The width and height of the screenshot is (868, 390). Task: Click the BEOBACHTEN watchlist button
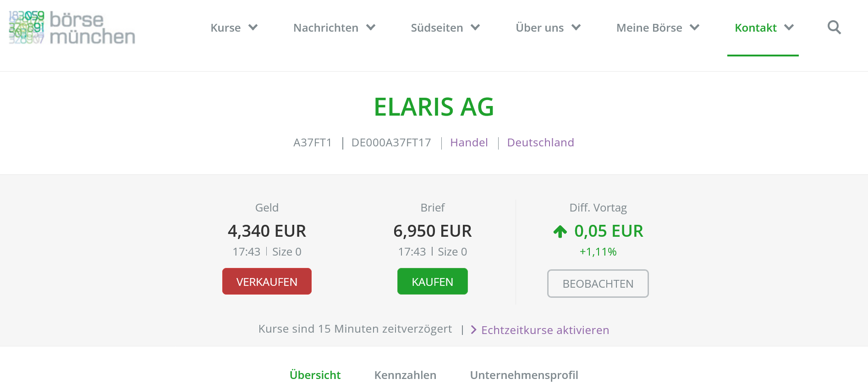click(598, 284)
